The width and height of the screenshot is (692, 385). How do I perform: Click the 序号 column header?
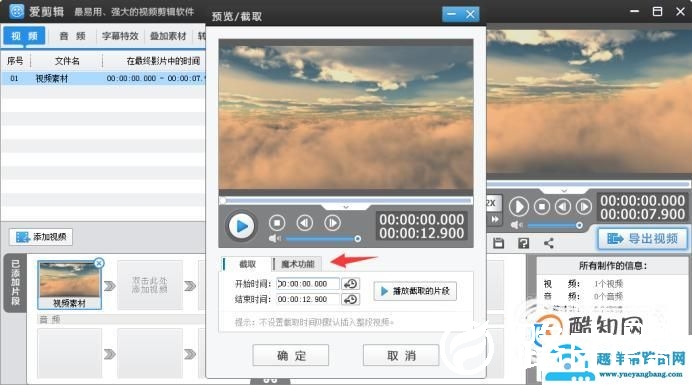pyautogui.click(x=15, y=61)
